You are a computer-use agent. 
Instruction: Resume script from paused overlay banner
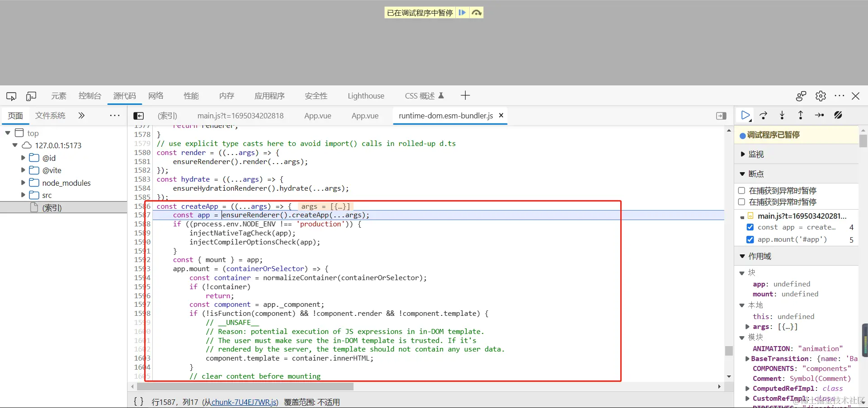coord(462,13)
